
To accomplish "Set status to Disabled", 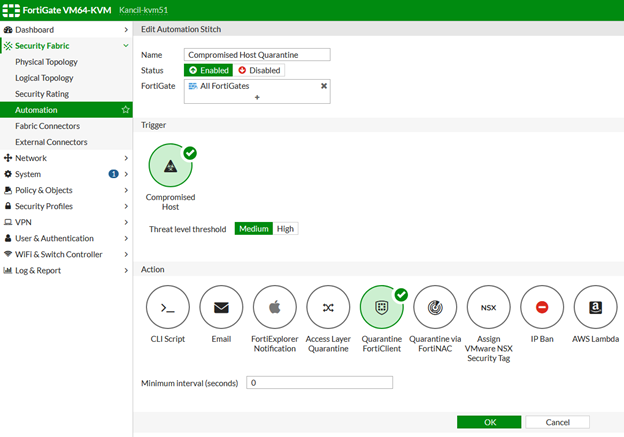I will click(260, 71).
